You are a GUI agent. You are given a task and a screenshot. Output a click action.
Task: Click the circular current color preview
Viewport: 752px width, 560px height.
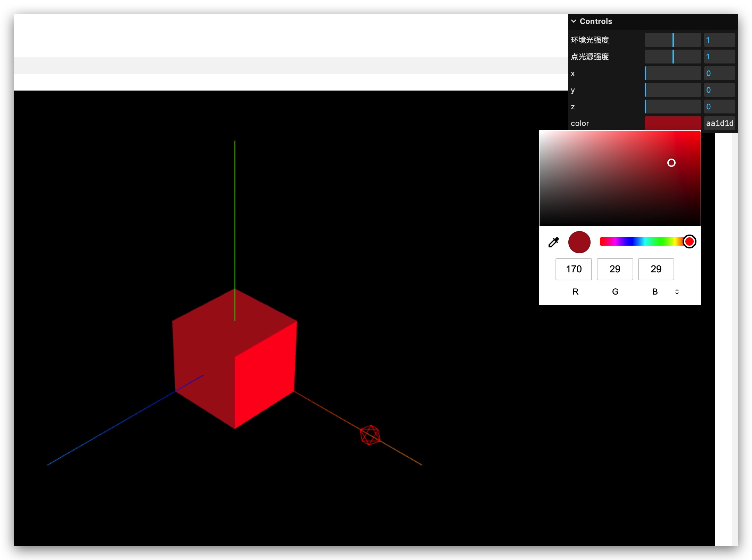click(x=579, y=242)
